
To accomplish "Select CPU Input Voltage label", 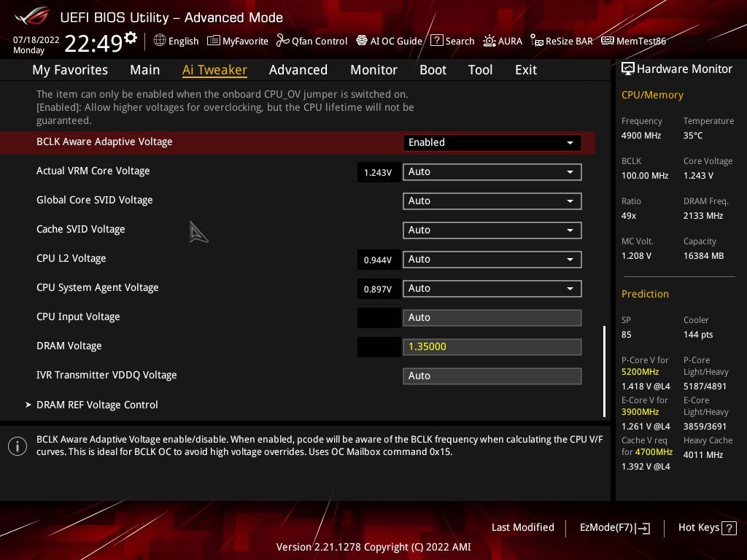I will tap(78, 316).
